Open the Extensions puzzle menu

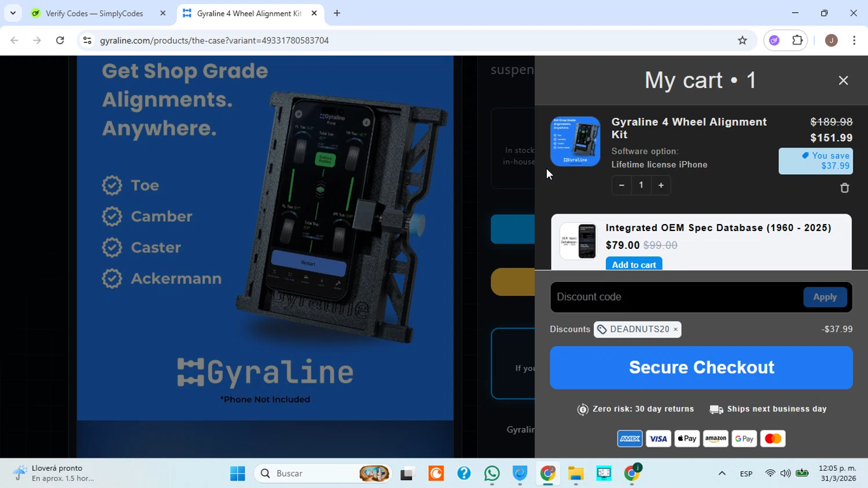click(x=797, y=41)
